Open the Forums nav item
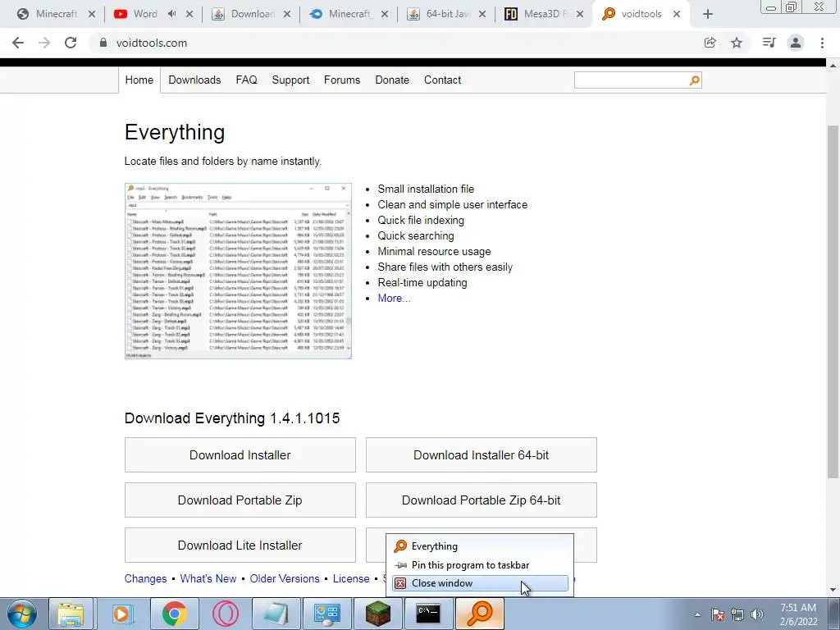Screen dimensions: 840x630 342,80
